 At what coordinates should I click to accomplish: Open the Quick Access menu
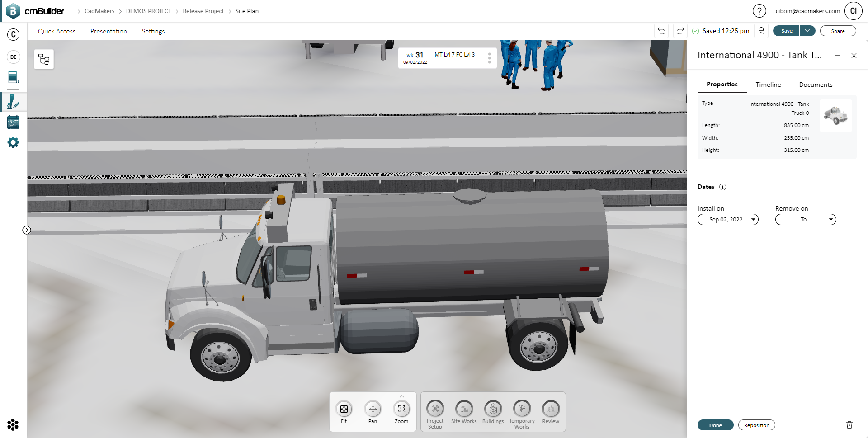tap(57, 31)
